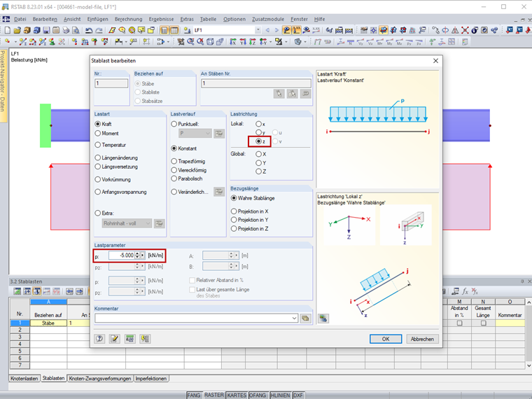Click the pick member icon under An Stäben Nr.

[279, 94]
